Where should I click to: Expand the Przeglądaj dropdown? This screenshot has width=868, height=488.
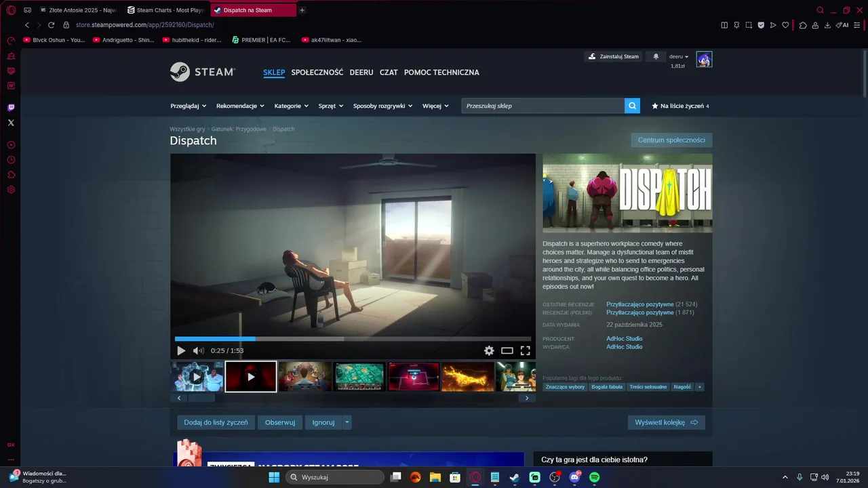click(x=189, y=106)
